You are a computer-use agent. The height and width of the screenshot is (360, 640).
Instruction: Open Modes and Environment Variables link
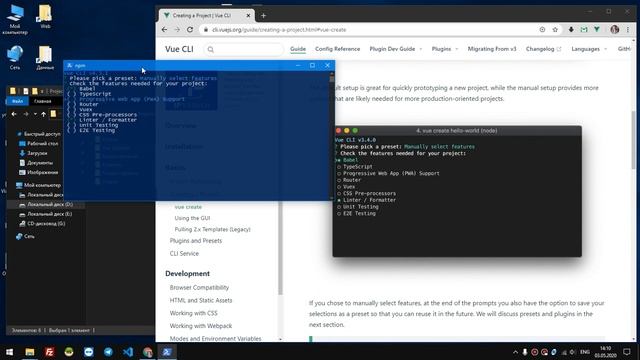pos(216,338)
